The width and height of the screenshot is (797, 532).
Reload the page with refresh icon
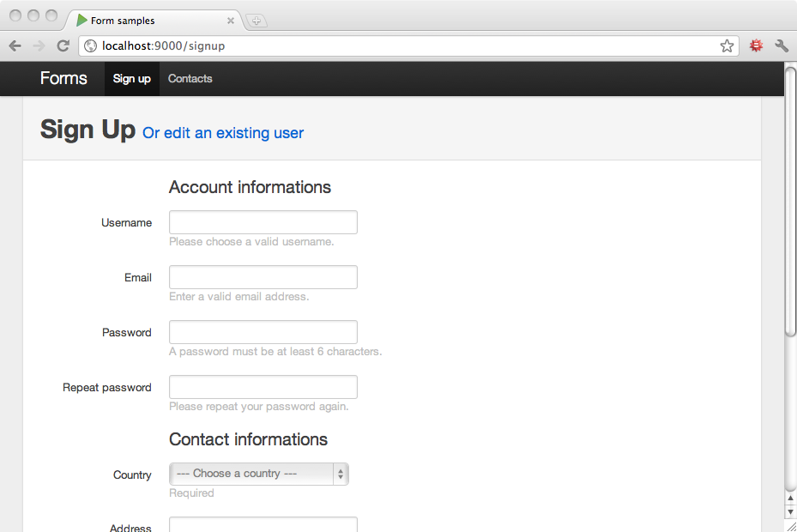coord(63,46)
